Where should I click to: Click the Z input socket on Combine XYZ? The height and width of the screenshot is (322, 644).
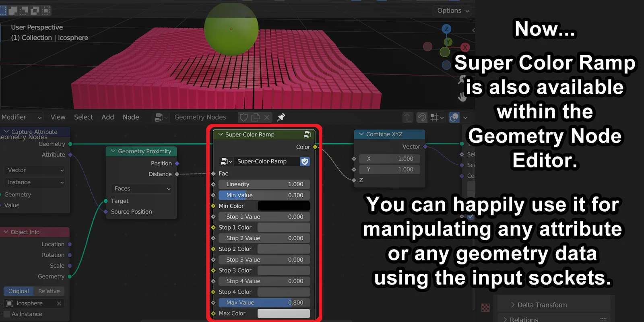[x=354, y=180]
